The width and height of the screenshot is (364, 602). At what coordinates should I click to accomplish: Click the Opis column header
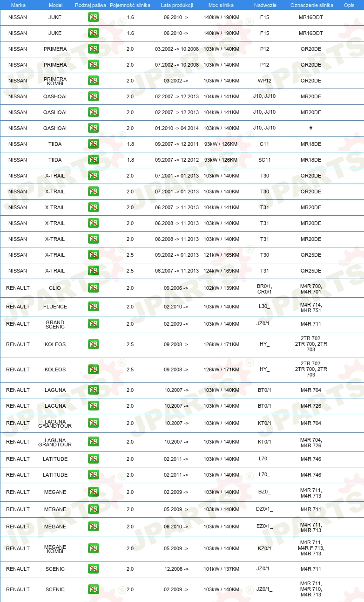point(349,5)
